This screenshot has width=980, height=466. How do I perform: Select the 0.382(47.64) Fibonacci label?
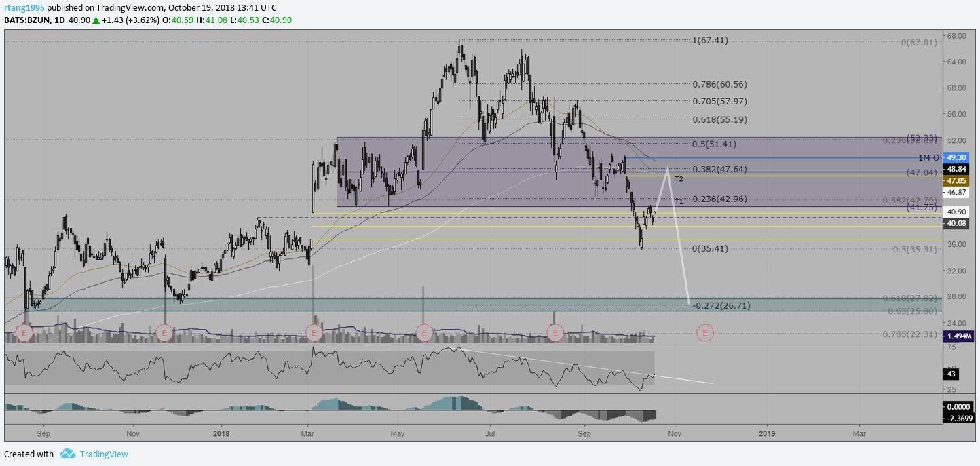(x=719, y=169)
